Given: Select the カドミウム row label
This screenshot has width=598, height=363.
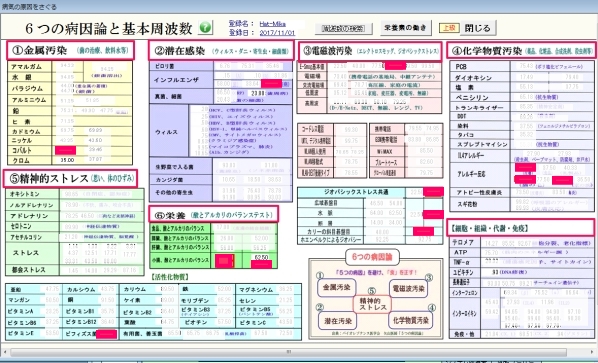Looking at the screenshot, I should click(30, 131).
